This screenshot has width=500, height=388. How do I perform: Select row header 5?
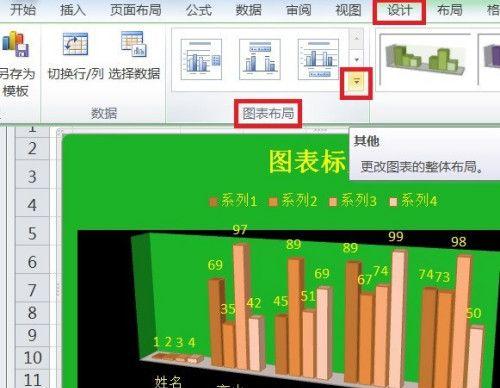point(32,233)
